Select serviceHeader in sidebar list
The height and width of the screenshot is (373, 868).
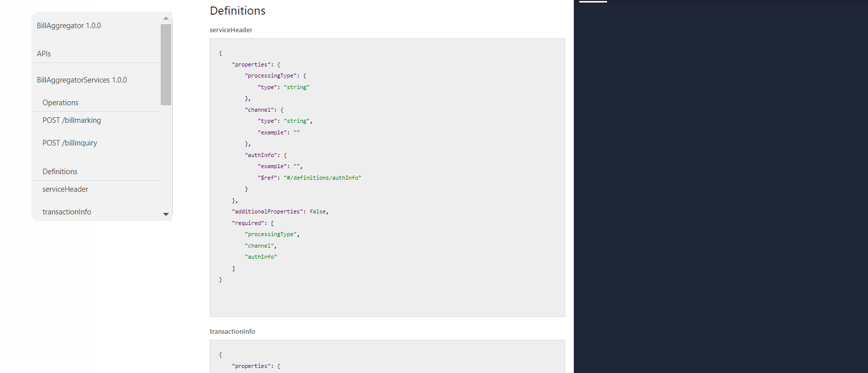pos(65,189)
